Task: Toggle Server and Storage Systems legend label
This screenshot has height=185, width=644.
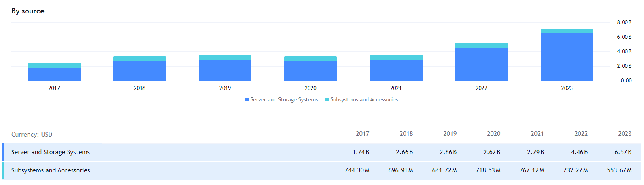Action: (x=284, y=100)
